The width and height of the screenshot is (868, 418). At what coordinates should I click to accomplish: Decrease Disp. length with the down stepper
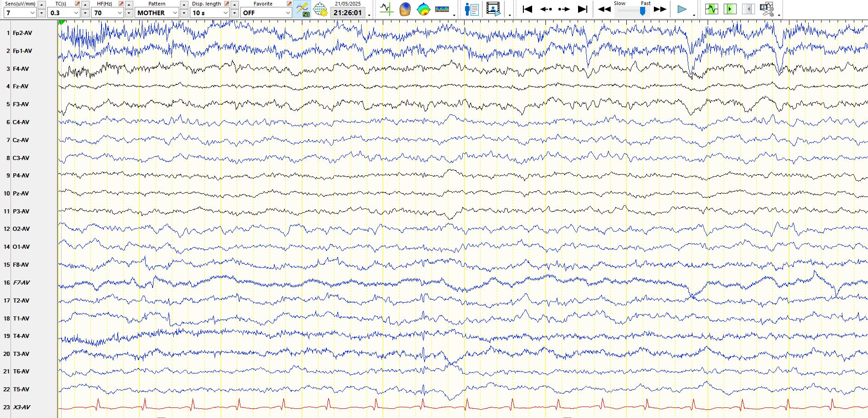point(235,13)
